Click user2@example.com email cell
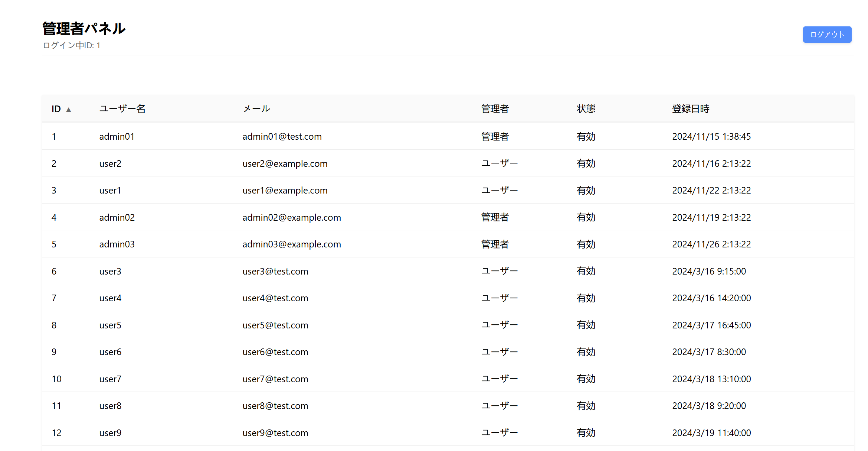 tap(285, 163)
